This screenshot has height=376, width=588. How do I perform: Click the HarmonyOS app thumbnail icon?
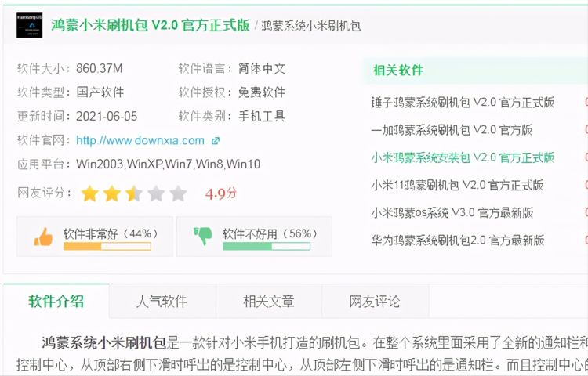click(29, 25)
